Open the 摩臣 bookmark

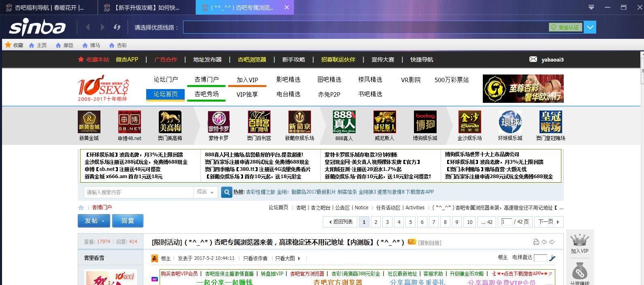point(64,45)
